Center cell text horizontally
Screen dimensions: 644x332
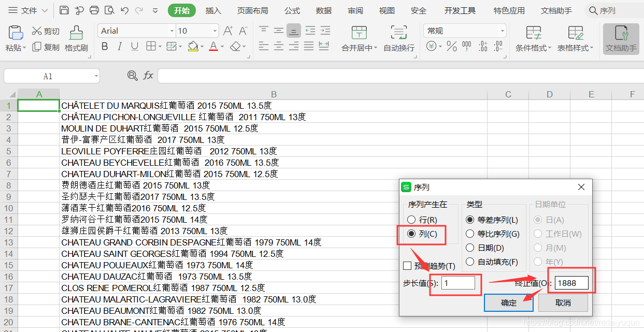click(279, 46)
